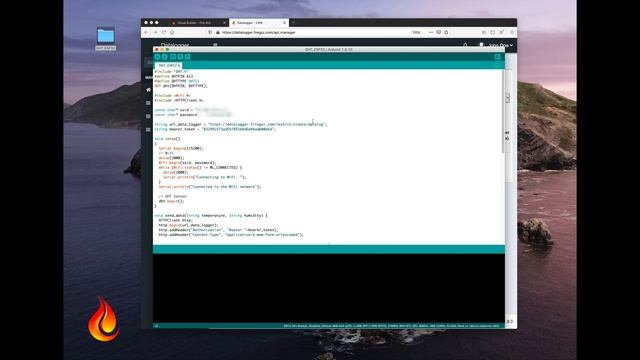Go forward in Firefox
Screen dimensions: 640x360
point(155,32)
